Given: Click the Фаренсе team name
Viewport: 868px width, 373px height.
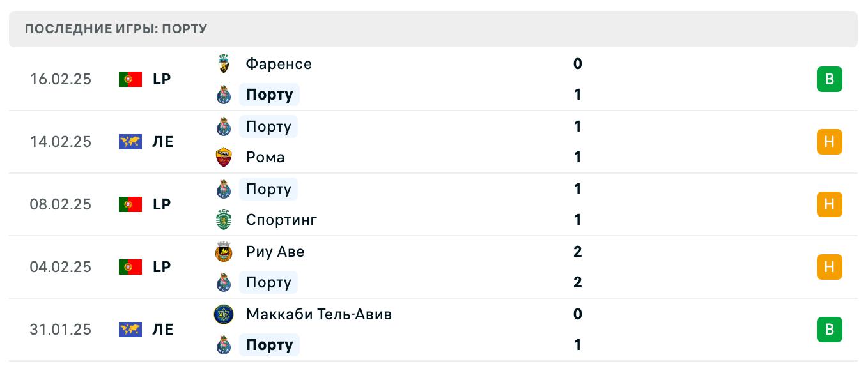Looking at the screenshot, I should click(x=278, y=63).
